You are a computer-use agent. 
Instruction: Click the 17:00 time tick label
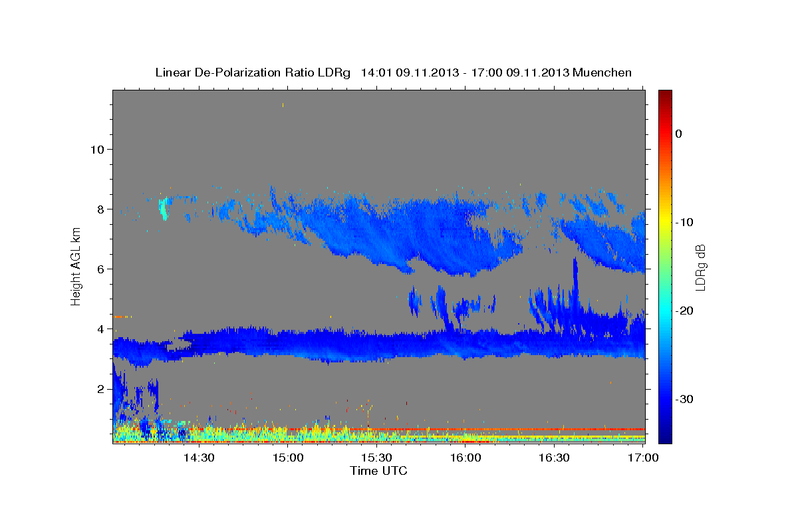643,458
